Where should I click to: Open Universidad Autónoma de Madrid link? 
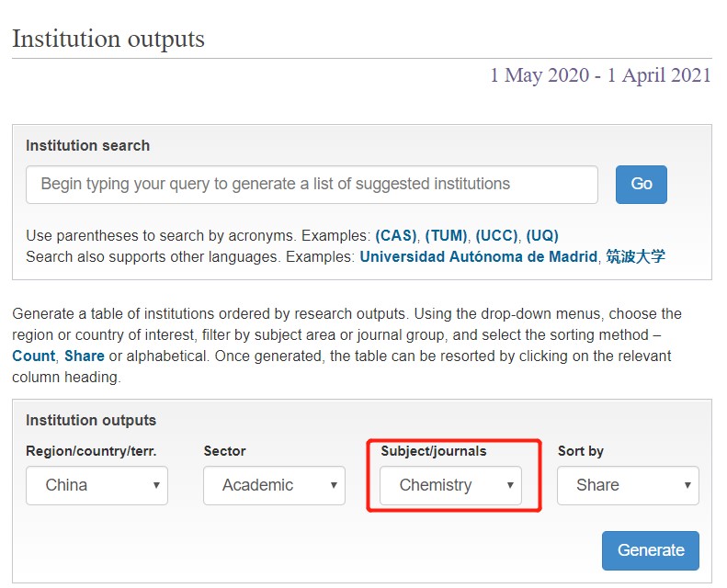click(x=478, y=256)
